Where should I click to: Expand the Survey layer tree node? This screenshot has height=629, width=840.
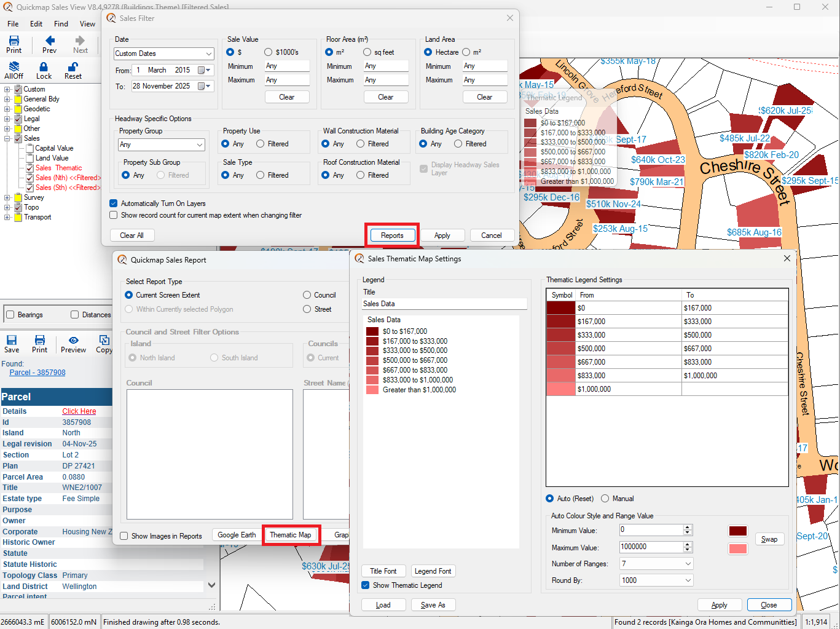(x=7, y=197)
